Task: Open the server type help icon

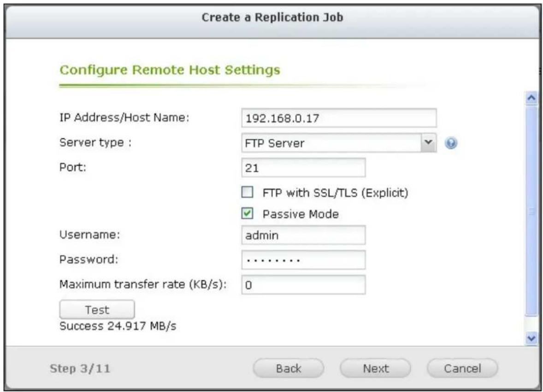Action: coord(450,143)
